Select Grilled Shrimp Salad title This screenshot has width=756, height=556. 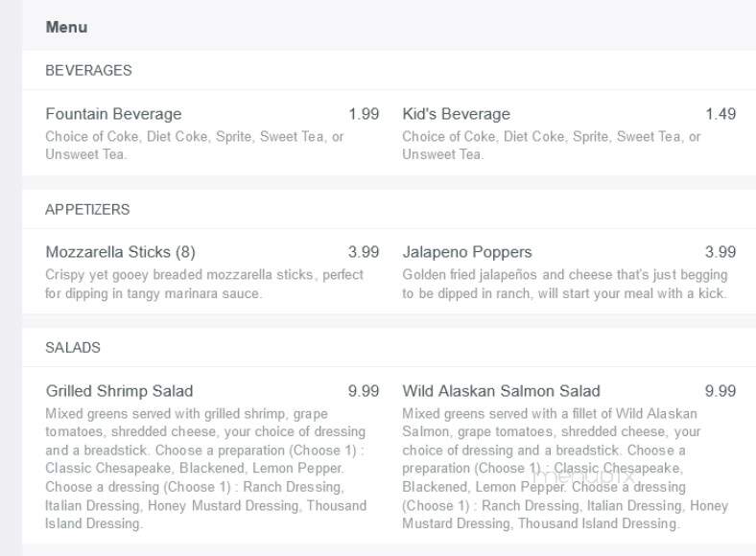coord(120,391)
